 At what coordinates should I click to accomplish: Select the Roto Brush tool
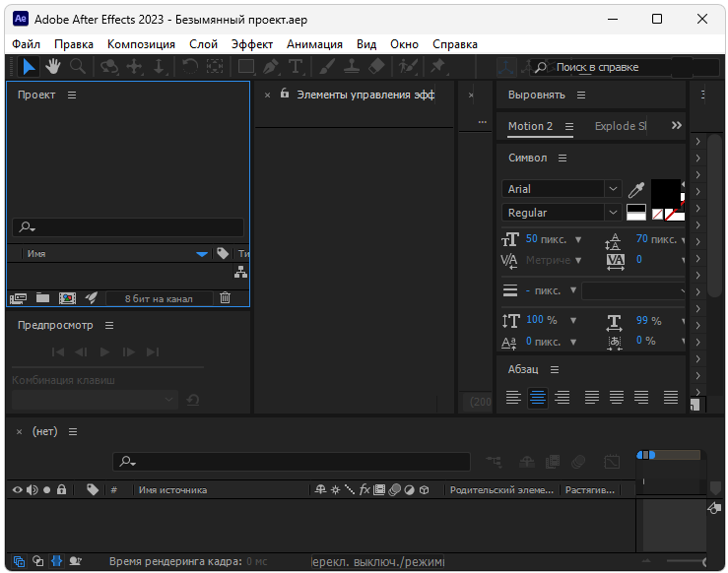click(x=409, y=67)
